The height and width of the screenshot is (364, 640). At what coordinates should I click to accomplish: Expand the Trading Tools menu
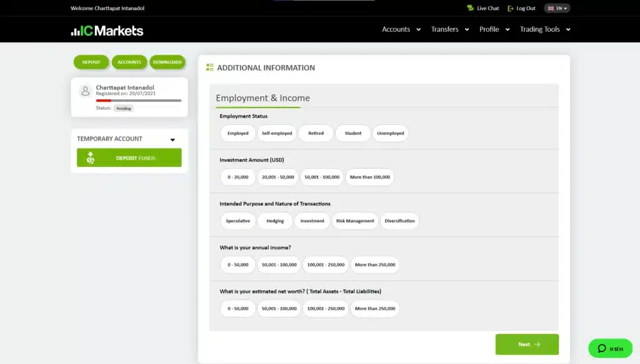(x=545, y=29)
